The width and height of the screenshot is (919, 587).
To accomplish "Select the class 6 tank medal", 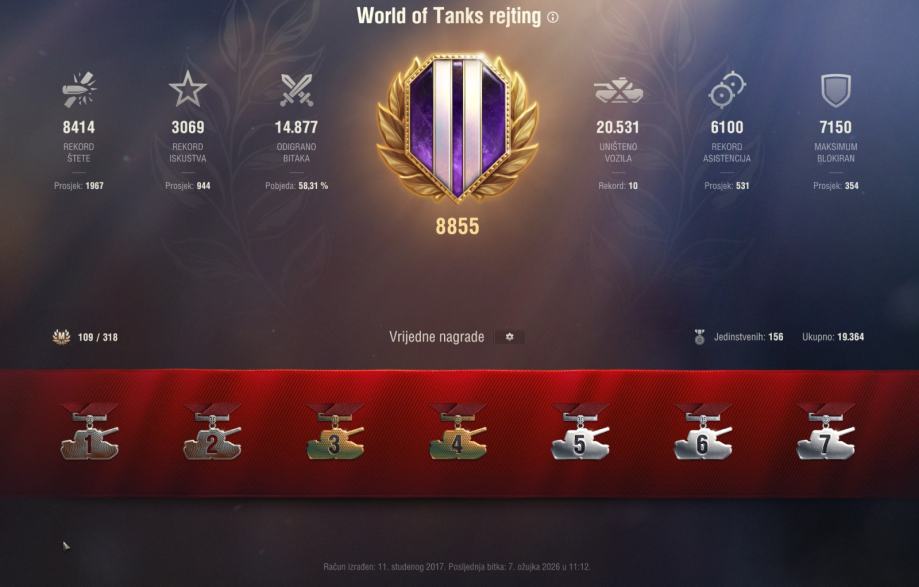I will click(703, 432).
